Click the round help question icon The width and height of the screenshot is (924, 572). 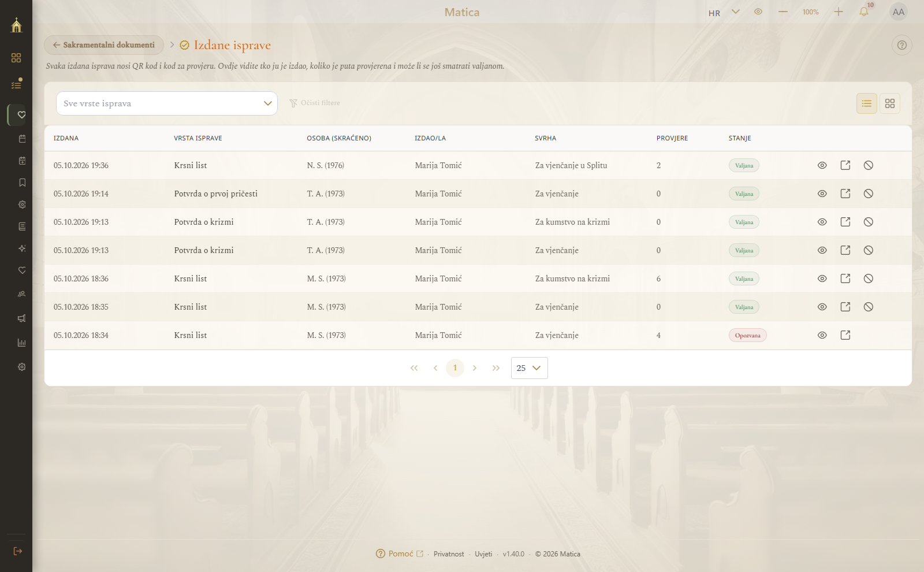(x=902, y=45)
